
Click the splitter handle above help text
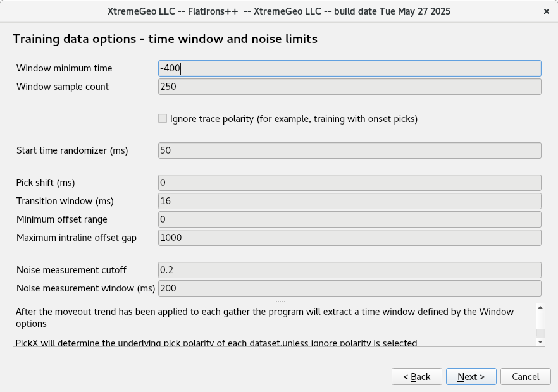pyautogui.click(x=280, y=301)
